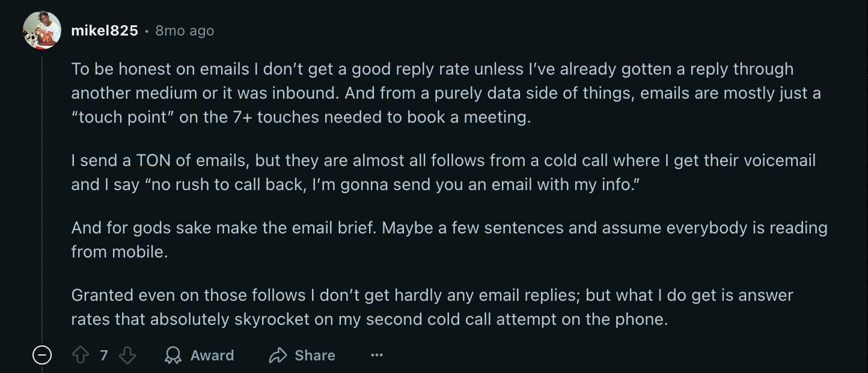Click the separator dot next to mikel825
The height and width of the screenshot is (373, 868).
coord(147,32)
